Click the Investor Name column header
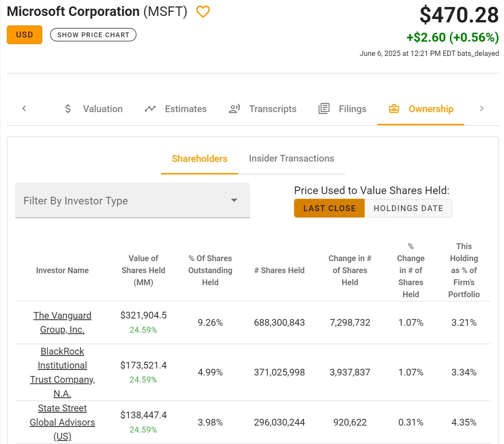The height and width of the screenshot is (444, 504). tap(62, 270)
